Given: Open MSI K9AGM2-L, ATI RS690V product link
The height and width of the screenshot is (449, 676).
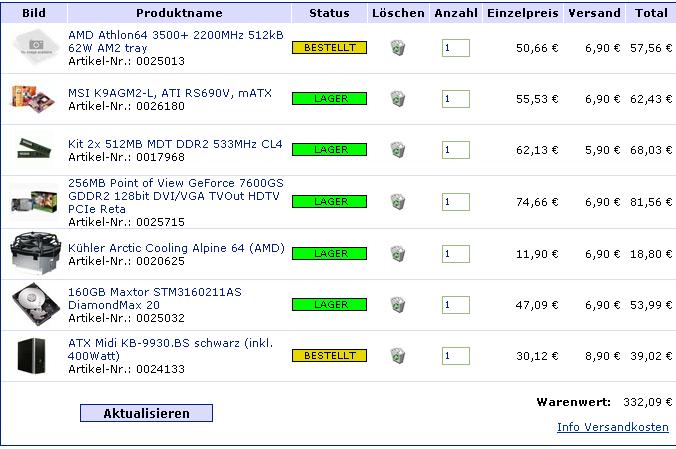Looking at the screenshot, I should coord(170,93).
